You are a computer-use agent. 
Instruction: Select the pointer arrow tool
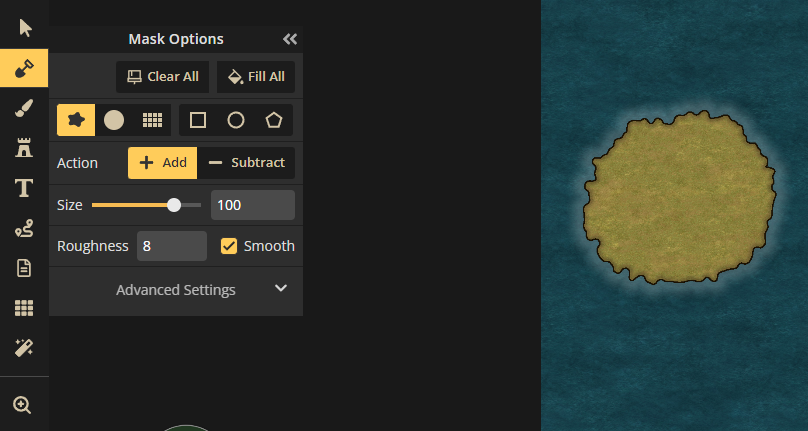point(24,28)
